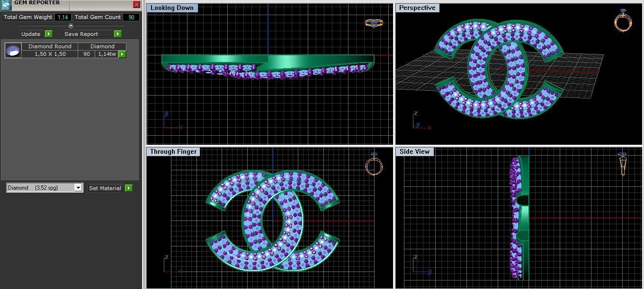The width and height of the screenshot is (644, 289).
Task: Click the green arrow in the diamond row
Action: tap(122, 54)
